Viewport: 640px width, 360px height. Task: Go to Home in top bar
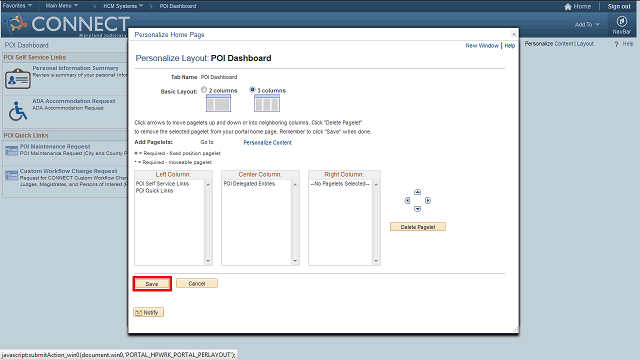pos(578,7)
